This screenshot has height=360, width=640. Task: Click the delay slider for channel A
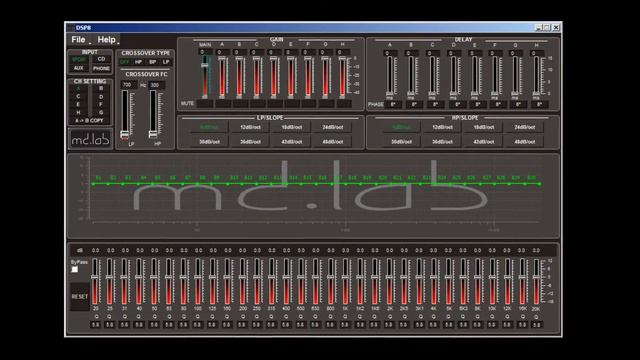click(389, 76)
